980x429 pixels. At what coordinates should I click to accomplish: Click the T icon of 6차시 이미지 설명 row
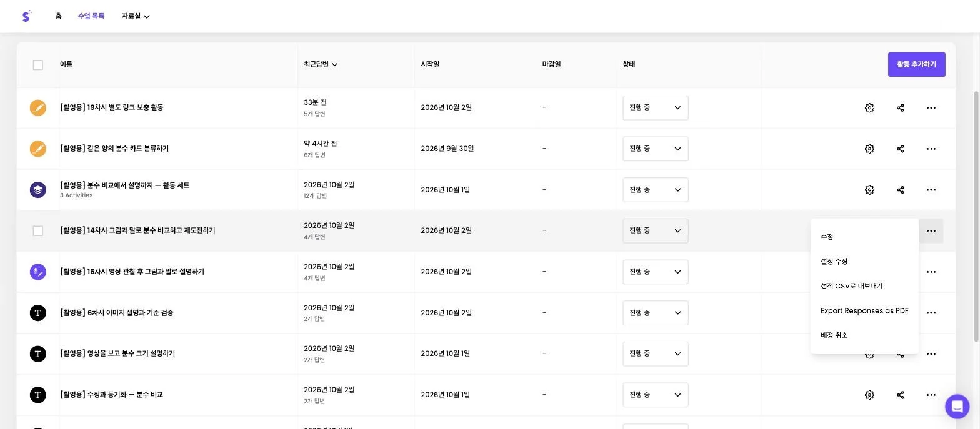[38, 313]
